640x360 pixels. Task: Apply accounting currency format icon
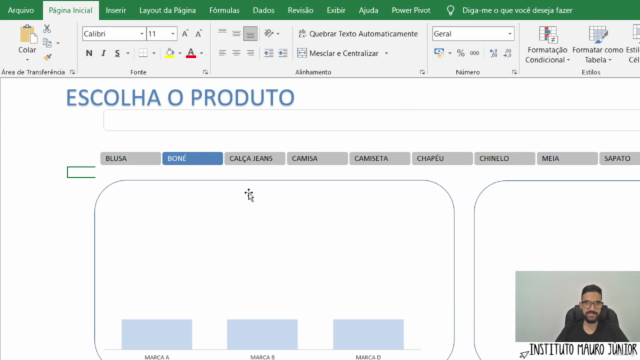(x=439, y=53)
